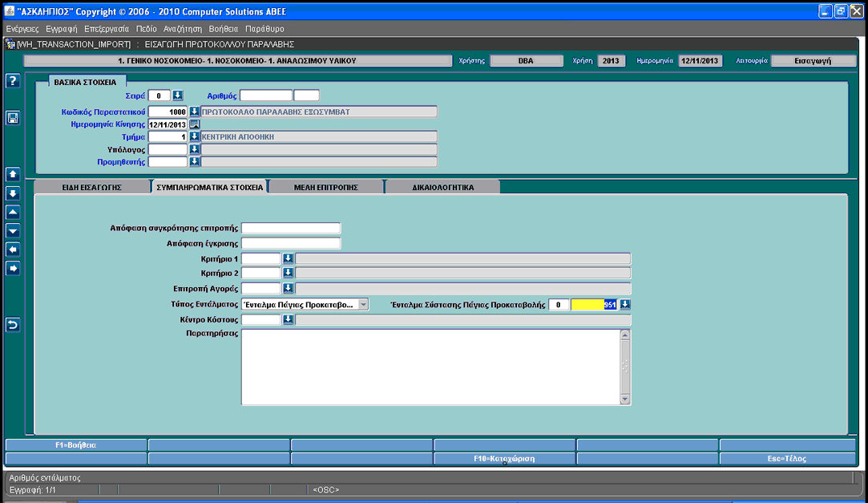This screenshot has width=868, height=503.
Task: Open the Επεξεργασία menu
Action: pyautogui.click(x=107, y=29)
